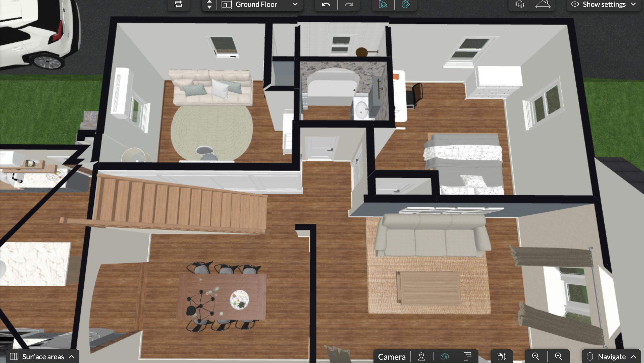Click the mouse scroll direction icon
The width and height of the screenshot is (644, 363).
pos(501,356)
